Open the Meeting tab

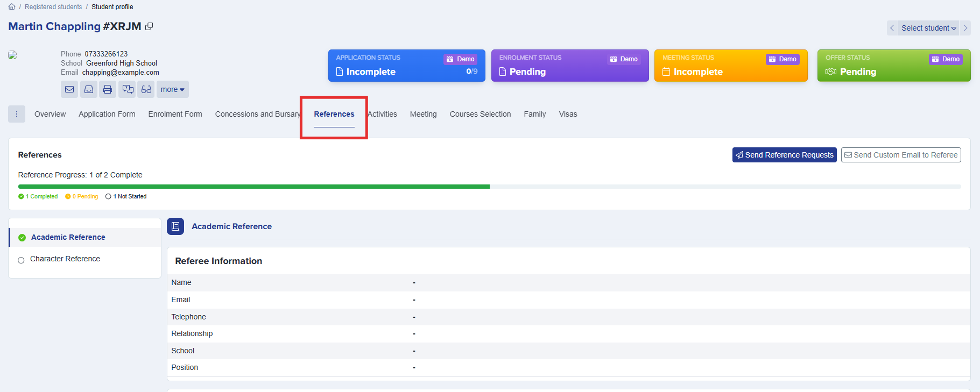coord(424,114)
